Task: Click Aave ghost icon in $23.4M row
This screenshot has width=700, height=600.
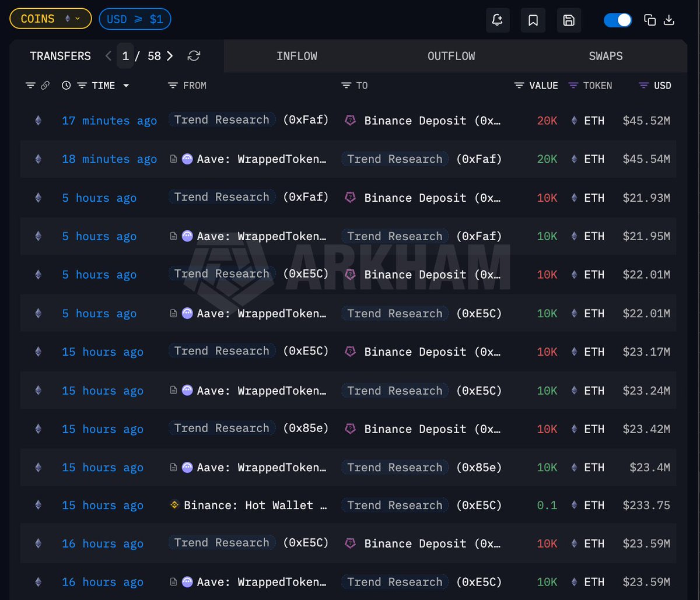Action: 187,468
